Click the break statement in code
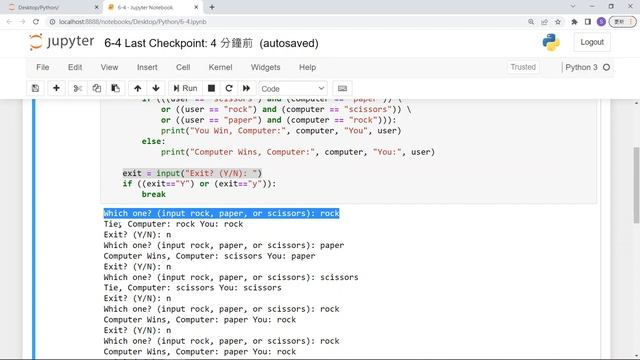The height and width of the screenshot is (360, 640). pyautogui.click(x=153, y=194)
